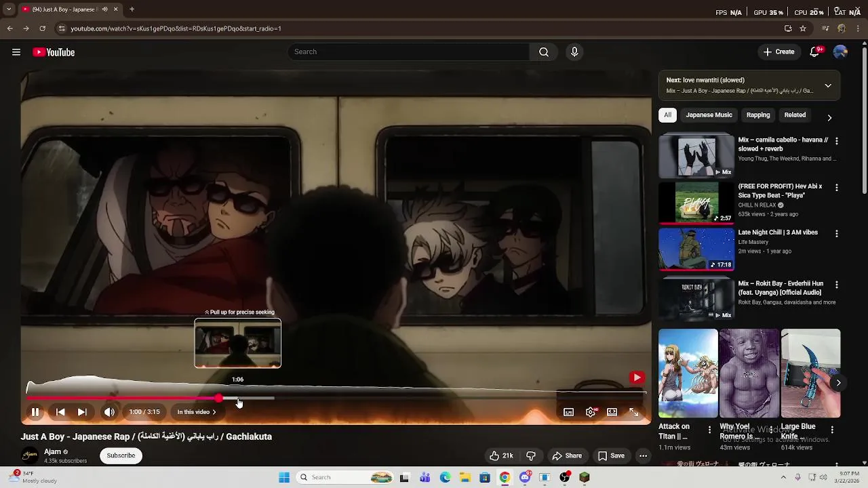Open options for Rokit Bay mix
Screen dimensions: 868x488
coord(836,285)
